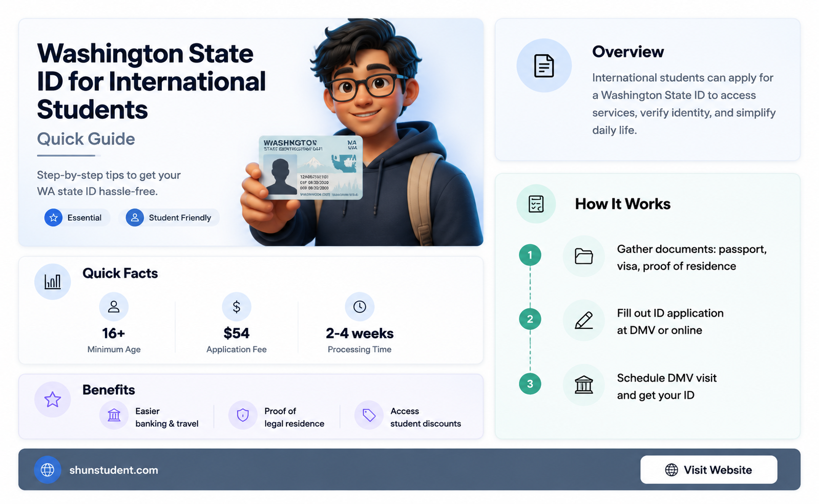The height and width of the screenshot is (504, 819).
Task: Click the tag icon for Access student discounts
Action: tap(369, 415)
